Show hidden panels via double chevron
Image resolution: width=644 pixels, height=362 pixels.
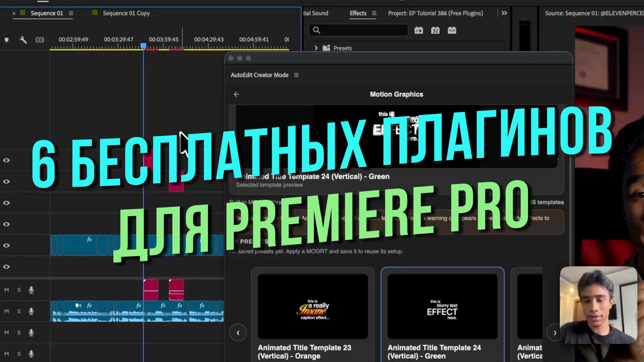click(504, 13)
